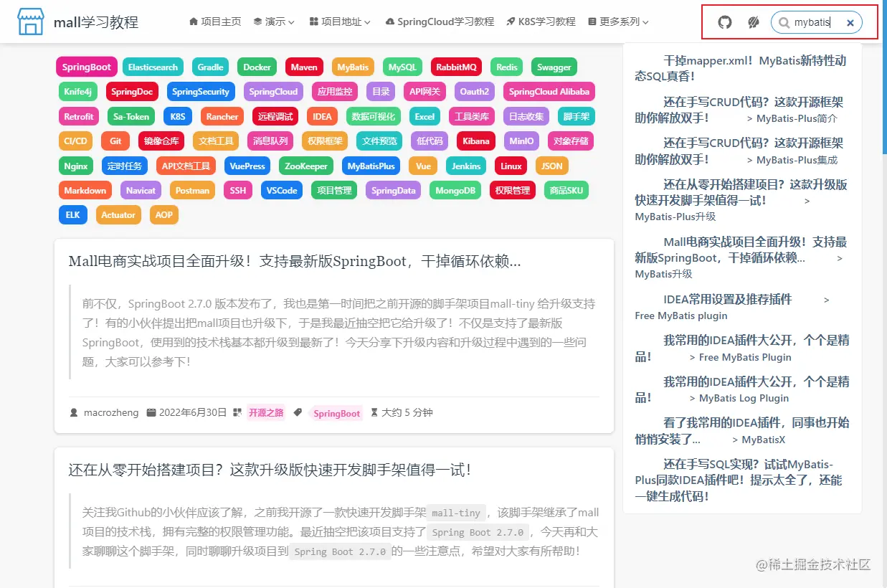
Task: Expand the 更多系列 dropdown menu
Action: coord(618,22)
